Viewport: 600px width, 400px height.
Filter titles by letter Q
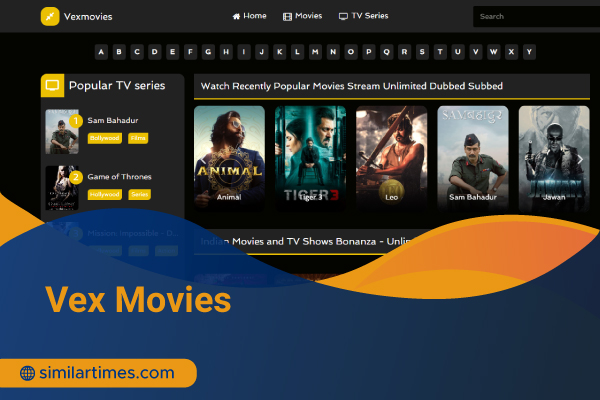coord(386,52)
